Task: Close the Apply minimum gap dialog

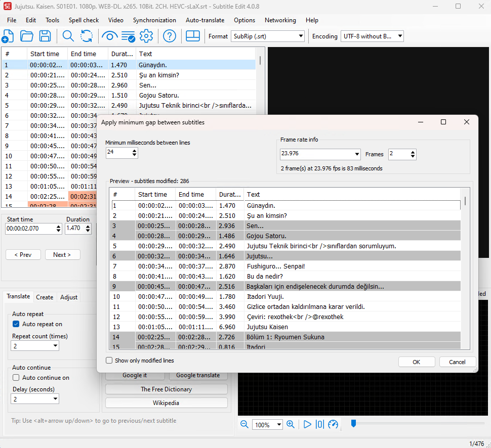Action: click(x=467, y=122)
